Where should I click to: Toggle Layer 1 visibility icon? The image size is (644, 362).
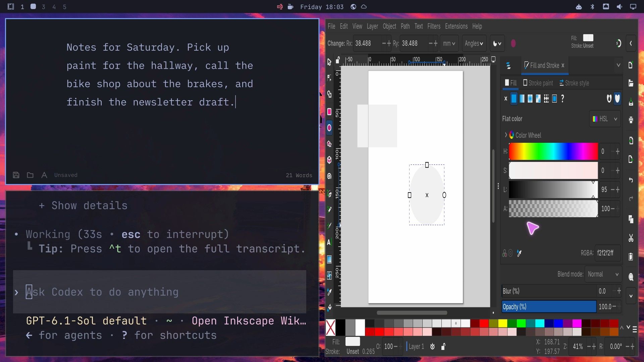(x=432, y=347)
